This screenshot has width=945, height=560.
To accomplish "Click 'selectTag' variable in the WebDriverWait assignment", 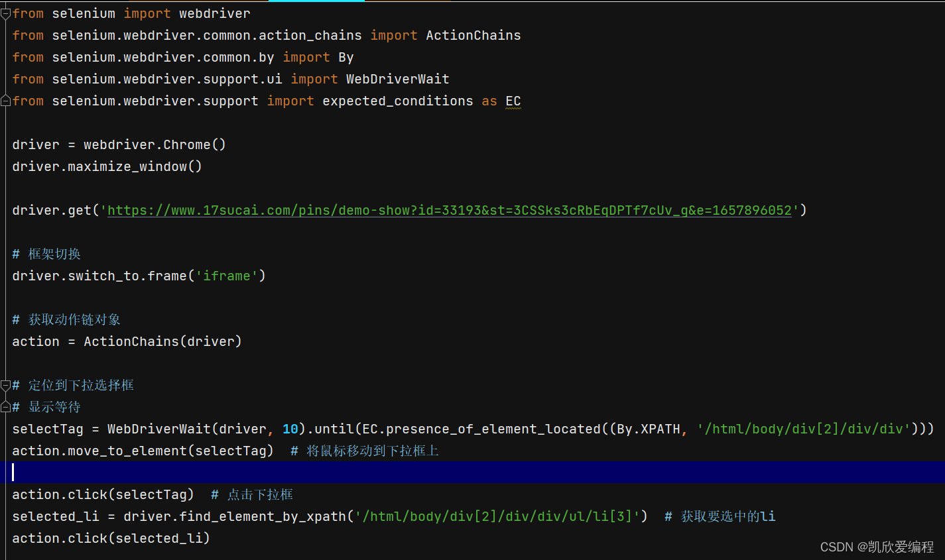I will pos(48,429).
